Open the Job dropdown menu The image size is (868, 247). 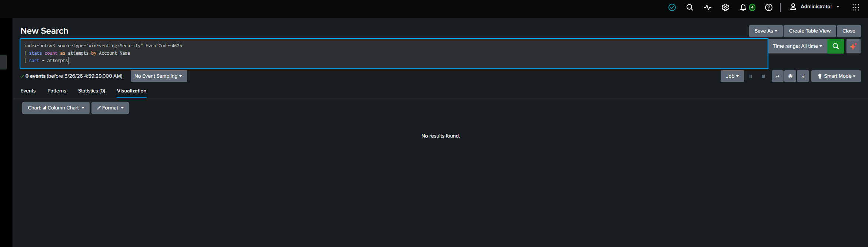[x=732, y=76]
